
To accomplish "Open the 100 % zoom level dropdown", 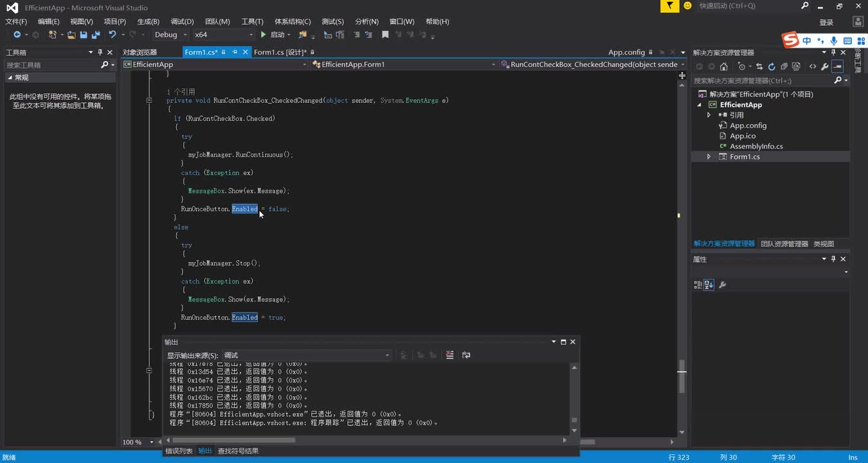I will [x=152, y=442].
